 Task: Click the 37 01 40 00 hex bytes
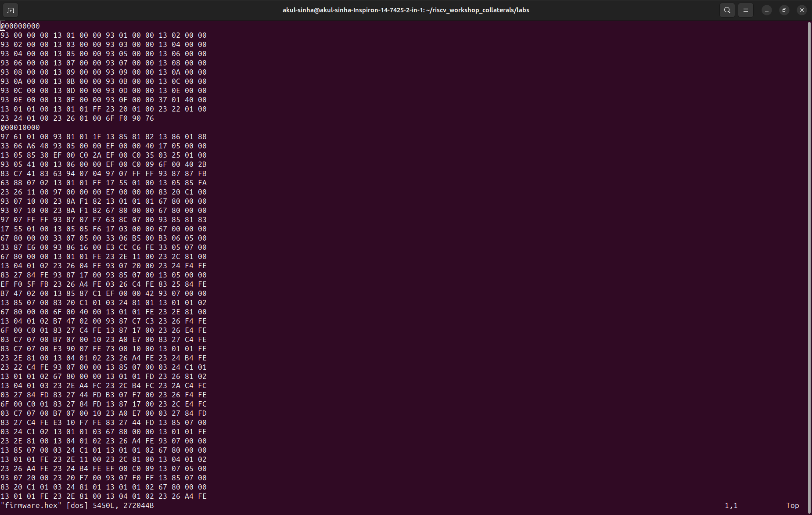point(182,100)
